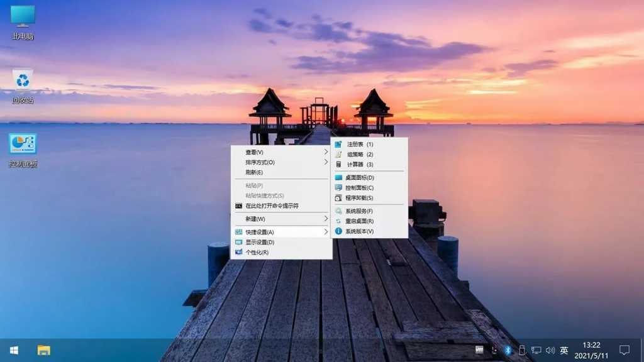Click the phone/battery tray icon
The width and height of the screenshot is (644, 362).
coord(522,351)
